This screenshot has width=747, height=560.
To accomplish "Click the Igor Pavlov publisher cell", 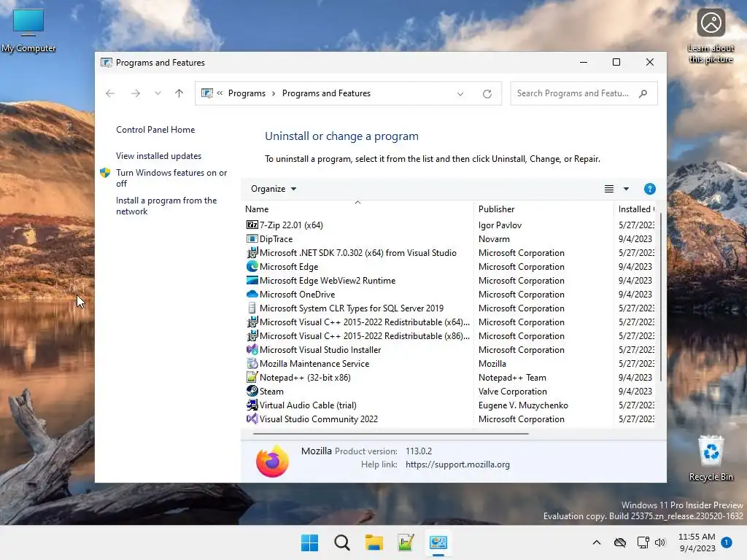I will tap(500, 225).
